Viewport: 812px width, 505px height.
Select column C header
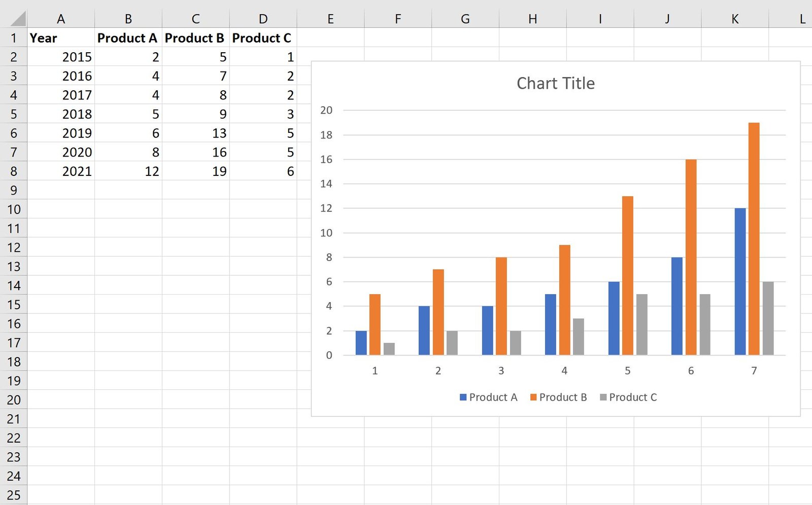click(195, 19)
